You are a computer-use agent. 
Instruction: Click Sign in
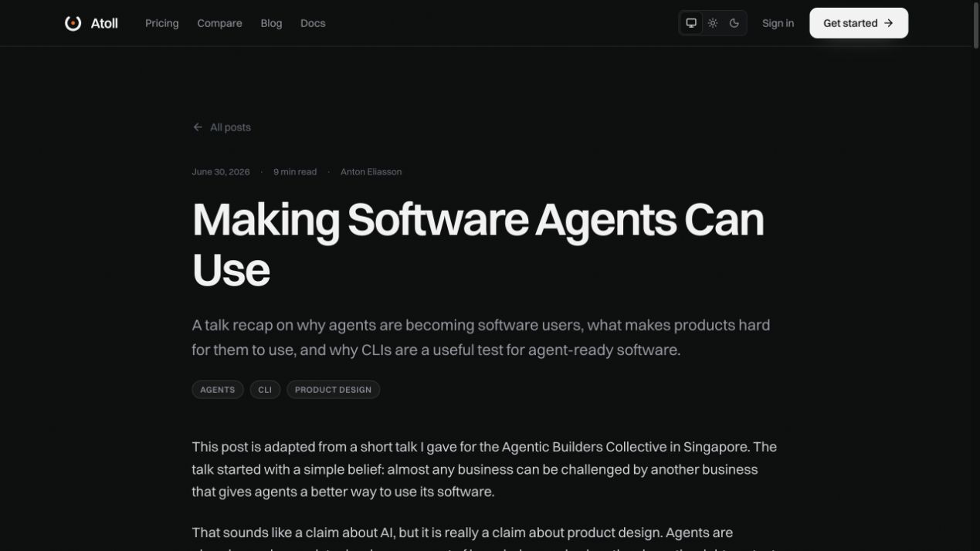[778, 23]
